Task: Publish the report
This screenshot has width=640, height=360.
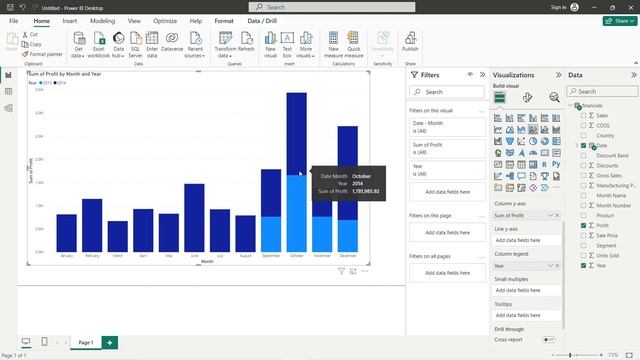Action: 410,42
